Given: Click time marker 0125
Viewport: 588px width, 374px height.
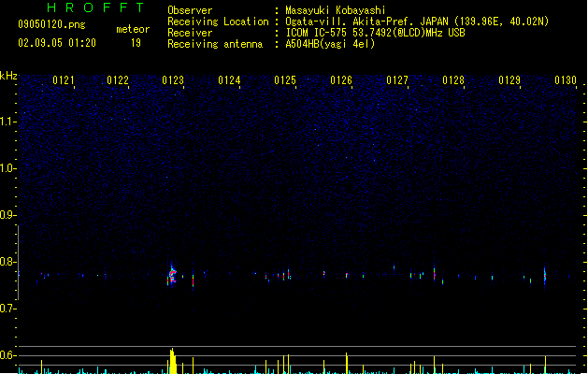Looking at the screenshot, I should coord(285,80).
